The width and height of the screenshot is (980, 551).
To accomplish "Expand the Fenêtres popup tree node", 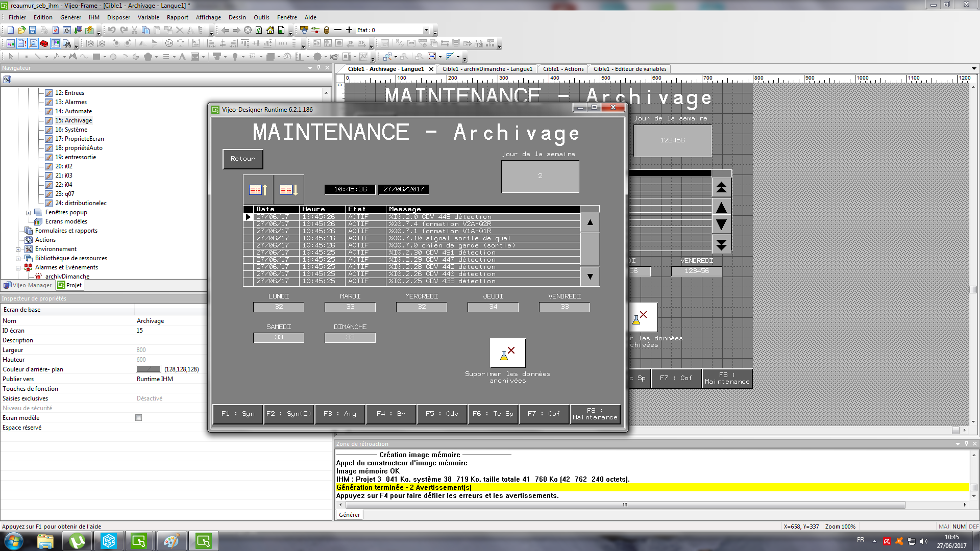I will click(x=29, y=213).
